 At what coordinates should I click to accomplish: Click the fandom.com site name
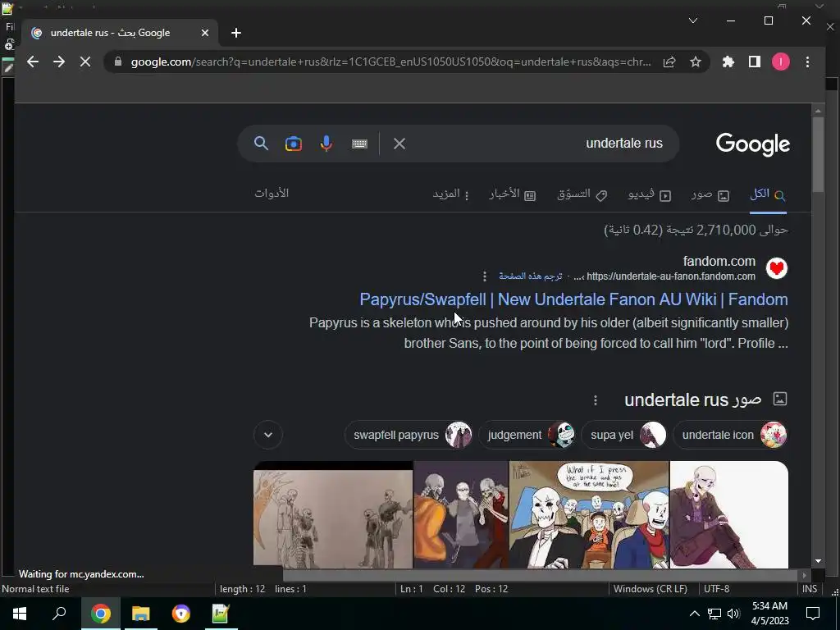click(719, 262)
